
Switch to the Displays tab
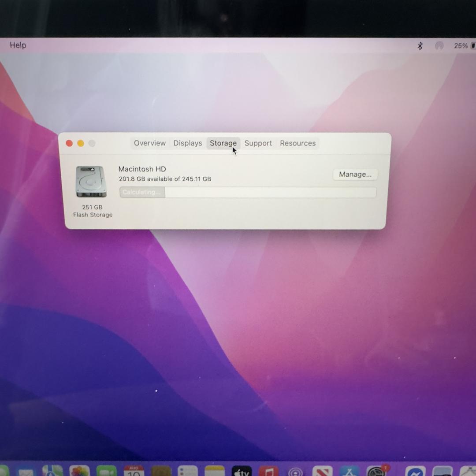coord(188,143)
